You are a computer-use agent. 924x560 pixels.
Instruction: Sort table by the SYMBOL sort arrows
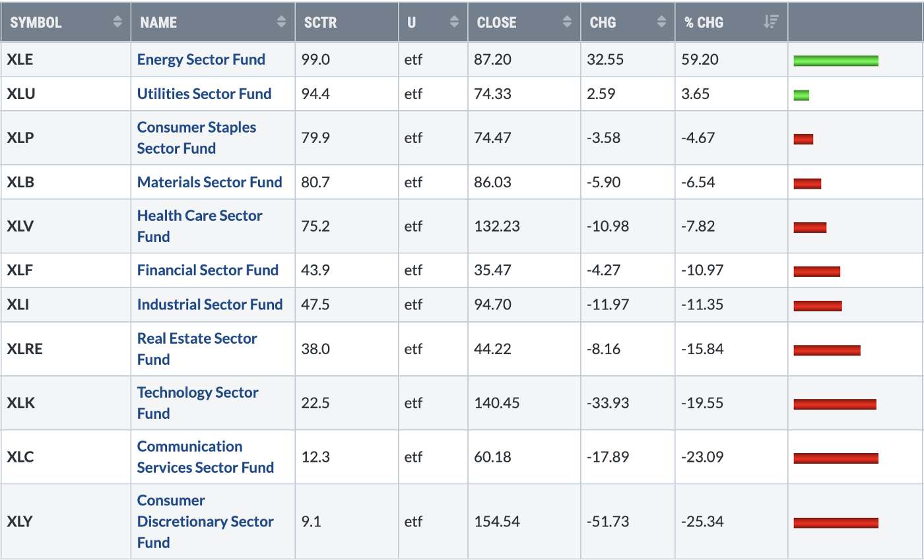click(117, 22)
